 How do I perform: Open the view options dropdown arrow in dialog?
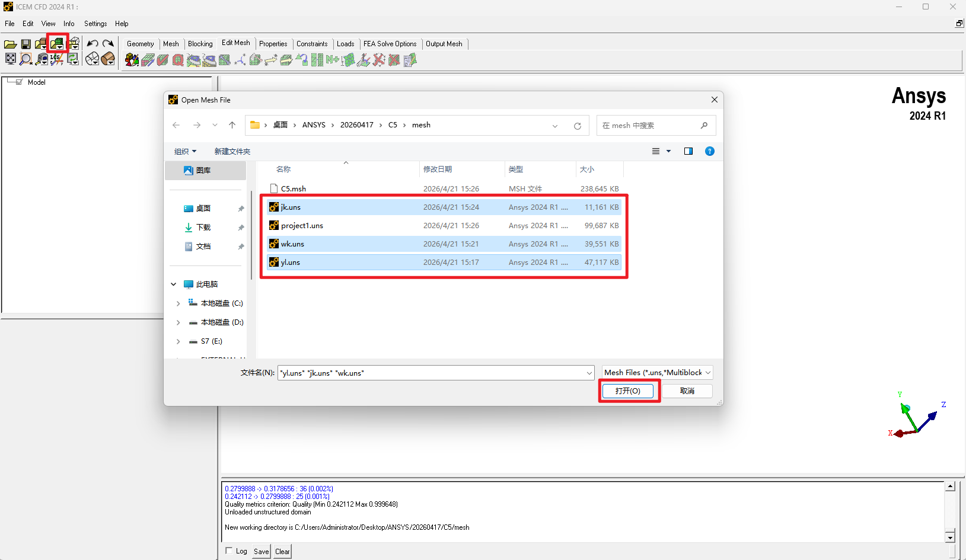coord(669,151)
